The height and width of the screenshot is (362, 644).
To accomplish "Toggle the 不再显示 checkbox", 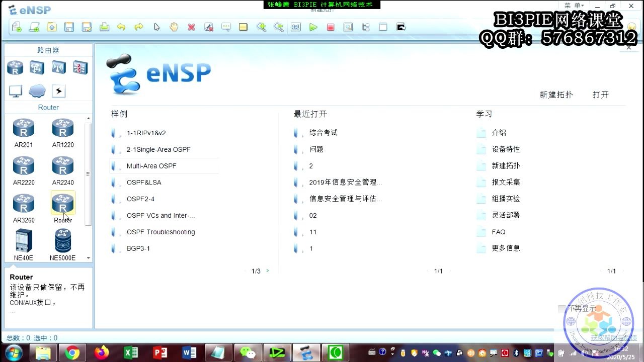I will point(561,309).
